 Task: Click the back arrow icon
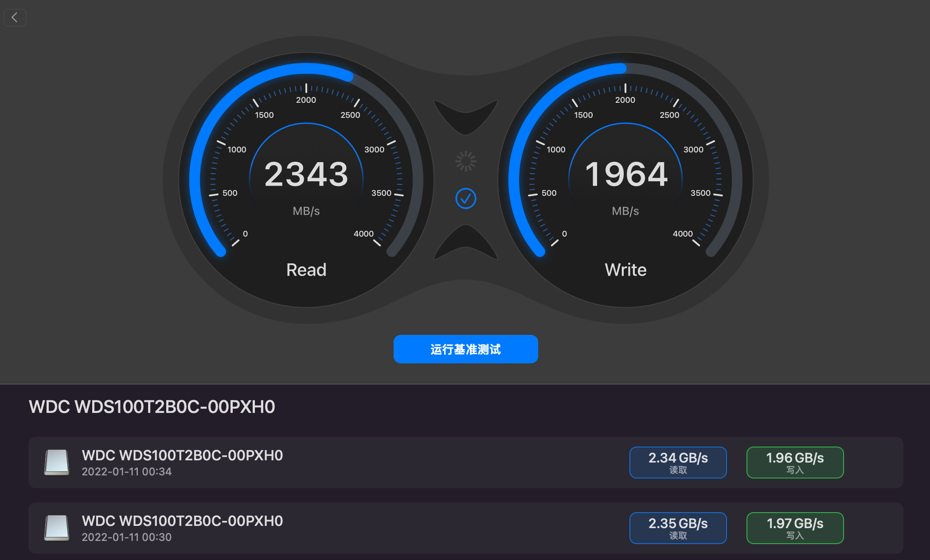15,18
